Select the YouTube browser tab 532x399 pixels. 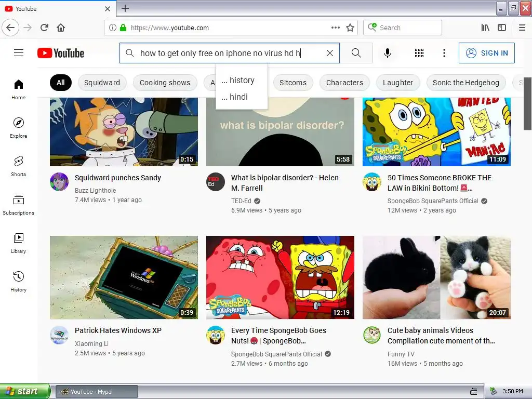58,9
